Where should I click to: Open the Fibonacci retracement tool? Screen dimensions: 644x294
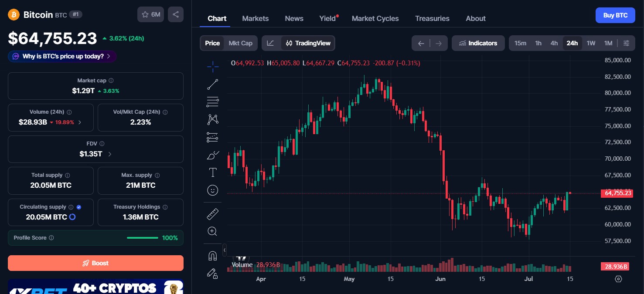coord(213,102)
